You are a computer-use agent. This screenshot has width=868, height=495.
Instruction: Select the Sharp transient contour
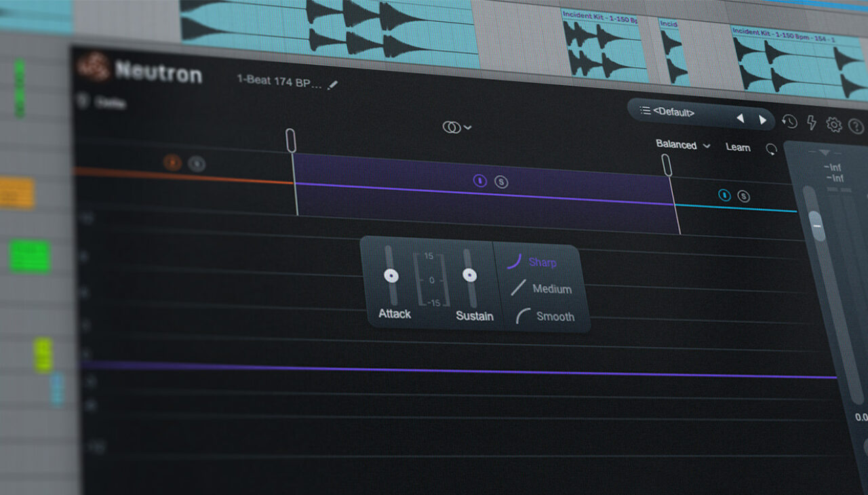click(542, 262)
